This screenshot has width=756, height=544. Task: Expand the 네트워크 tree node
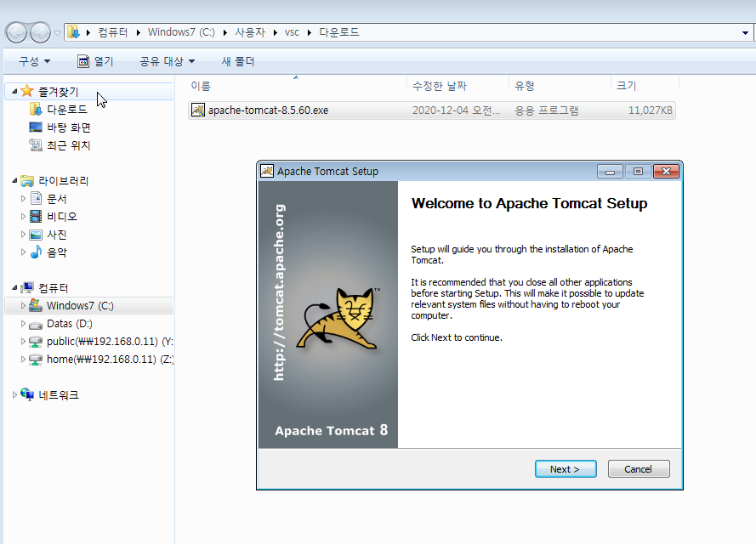(x=14, y=394)
